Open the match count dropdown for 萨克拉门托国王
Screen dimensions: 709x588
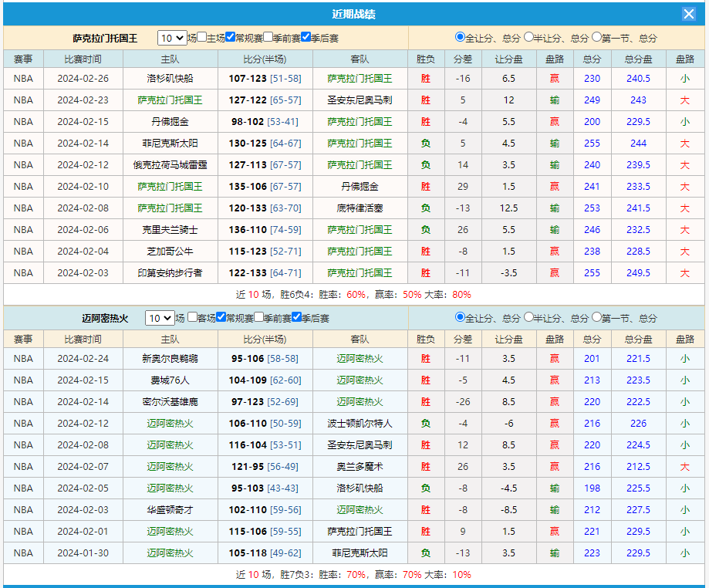171,38
